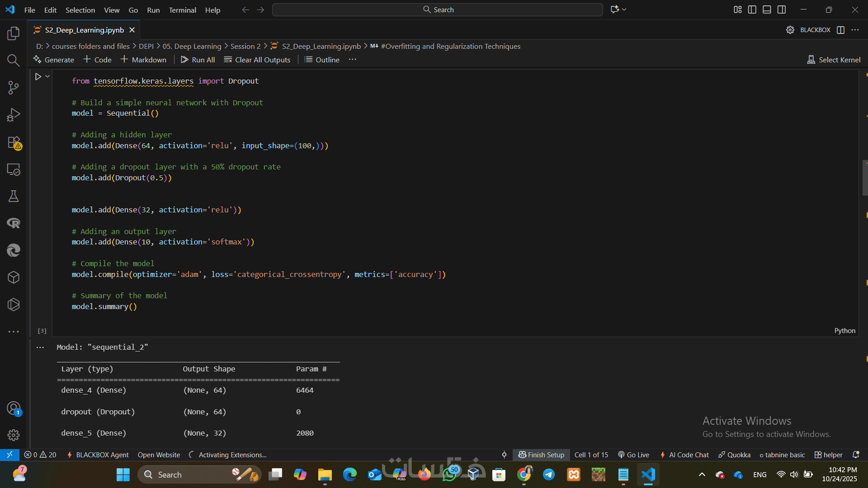The height and width of the screenshot is (488, 868).
Task: Click the title bar Search field
Action: point(438,9)
